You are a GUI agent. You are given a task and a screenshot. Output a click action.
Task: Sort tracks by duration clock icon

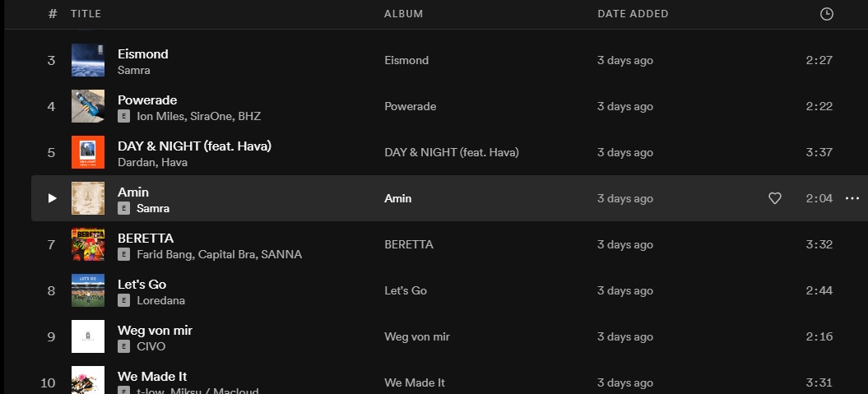[827, 14]
